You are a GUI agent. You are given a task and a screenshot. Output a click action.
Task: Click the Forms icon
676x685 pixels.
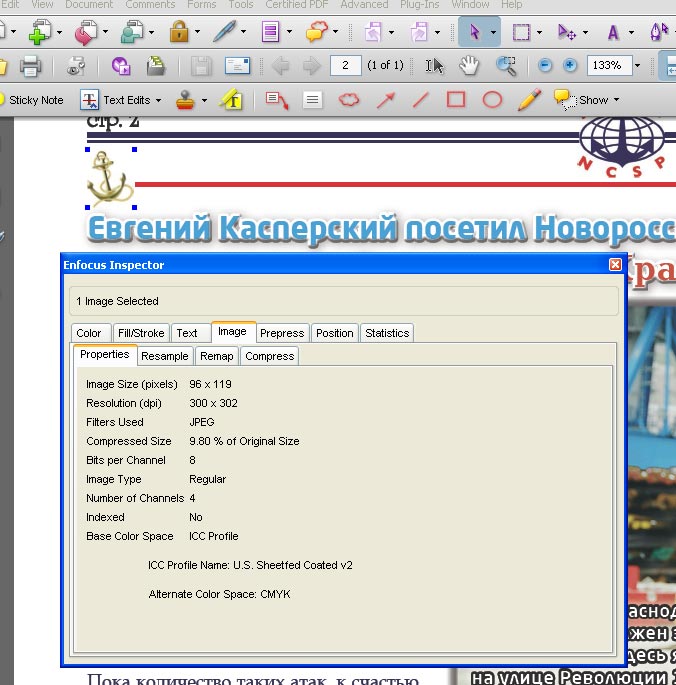click(x=270, y=32)
